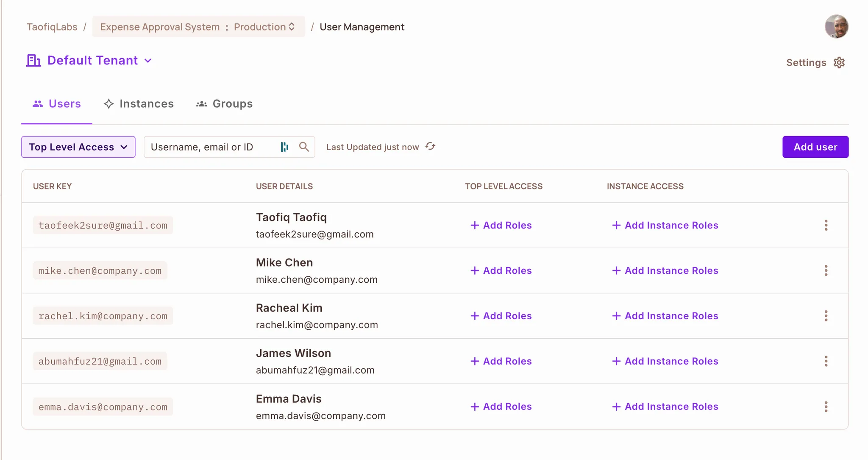The height and width of the screenshot is (460, 868).
Task: Click Add Instance Roles for James Wilson
Action: pyautogui.click(x=665, y=361)
